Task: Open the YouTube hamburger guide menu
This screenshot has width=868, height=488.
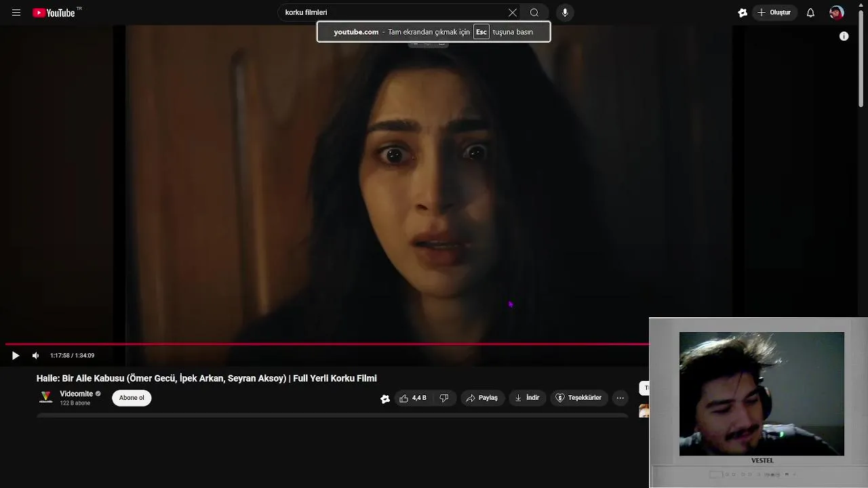Action: click(x=16, y=13)
